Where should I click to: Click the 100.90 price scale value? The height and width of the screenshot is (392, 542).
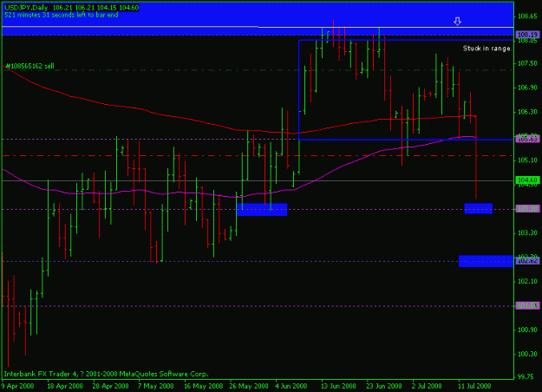tap(527, 330)
